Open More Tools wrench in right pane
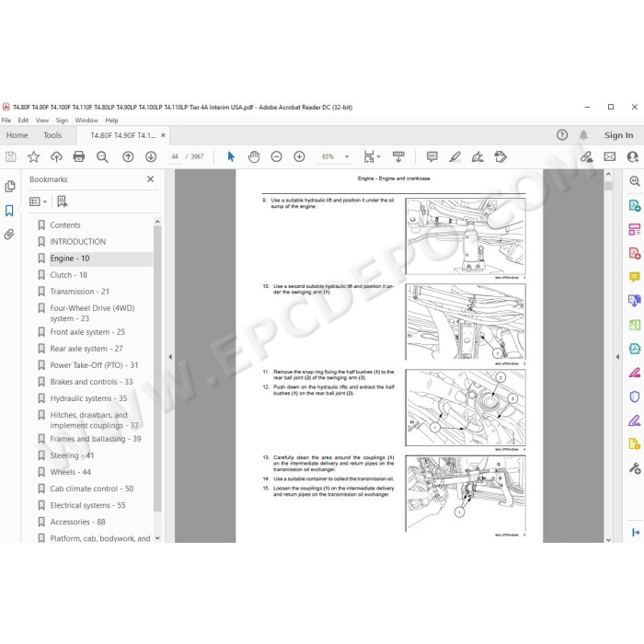The image size is (644, 644). pos(635,467)
